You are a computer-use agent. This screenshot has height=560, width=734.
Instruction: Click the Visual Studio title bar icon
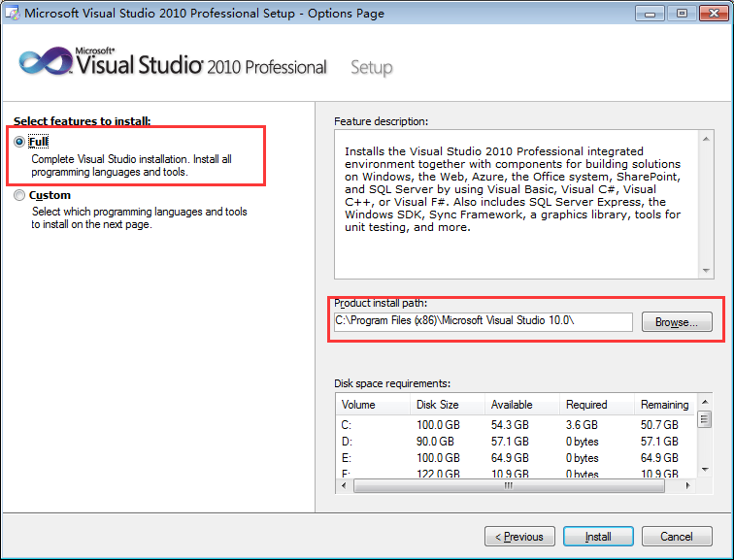pos(13,14)
